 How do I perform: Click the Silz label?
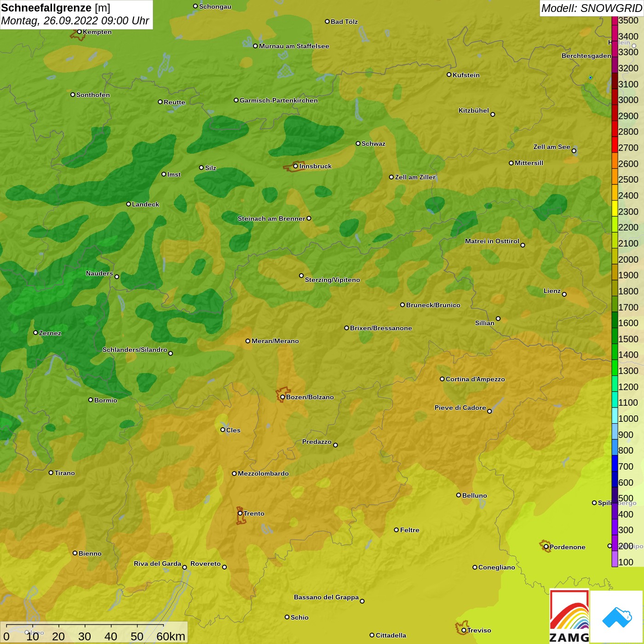211,168
